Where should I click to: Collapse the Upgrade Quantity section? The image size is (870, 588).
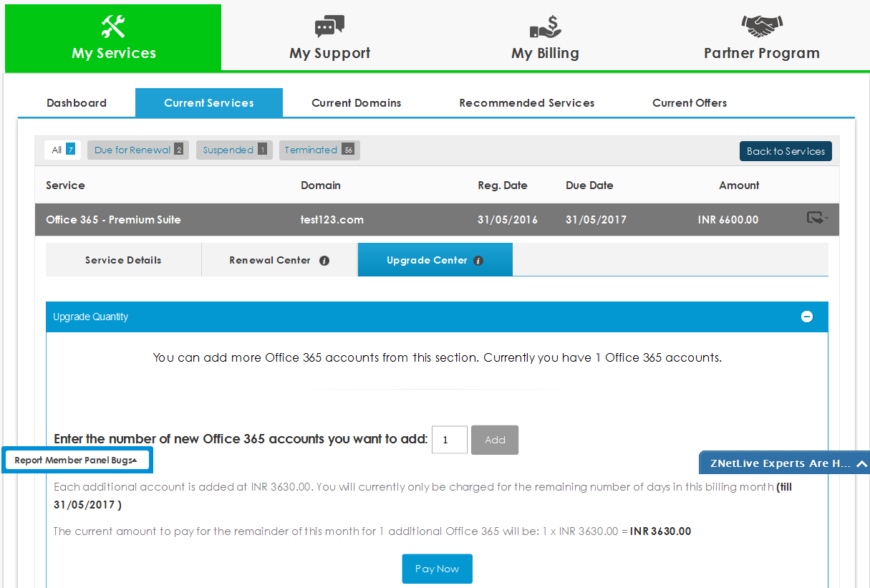pyautogui.click(x=807, y=316)
